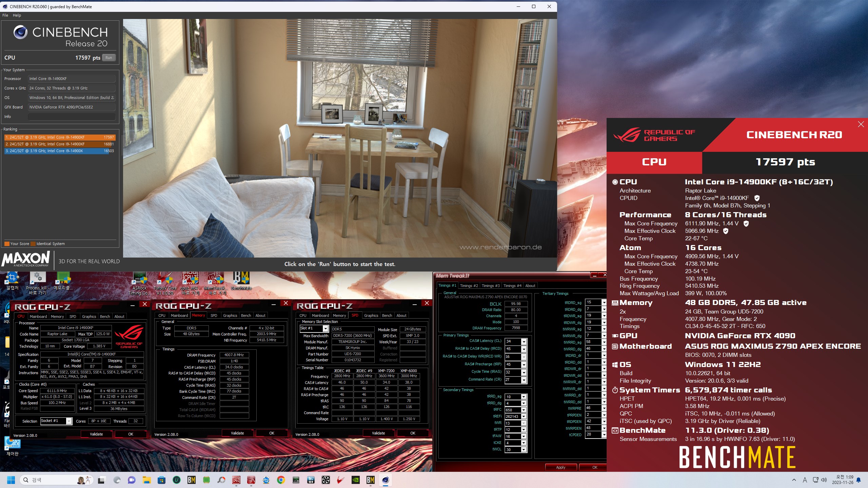Show hidden system tray icons
The height and width of the screenshot is (488, 868).
(794, 480)
